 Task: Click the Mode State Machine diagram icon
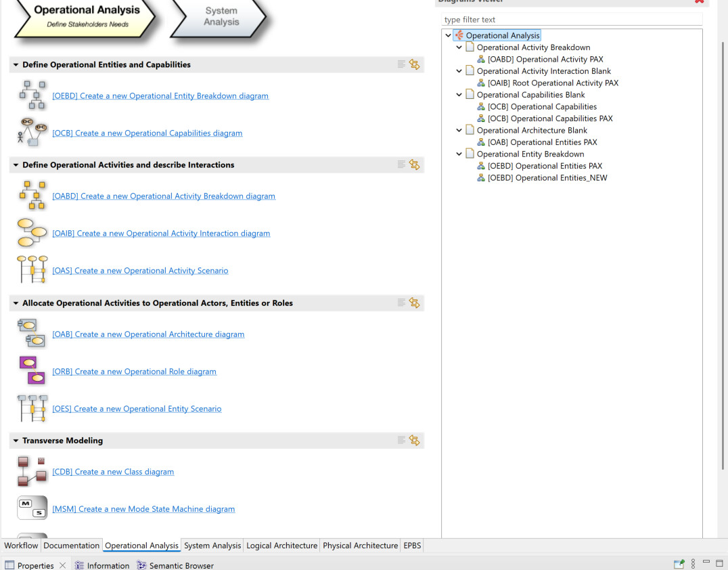(x=32, y=508)
